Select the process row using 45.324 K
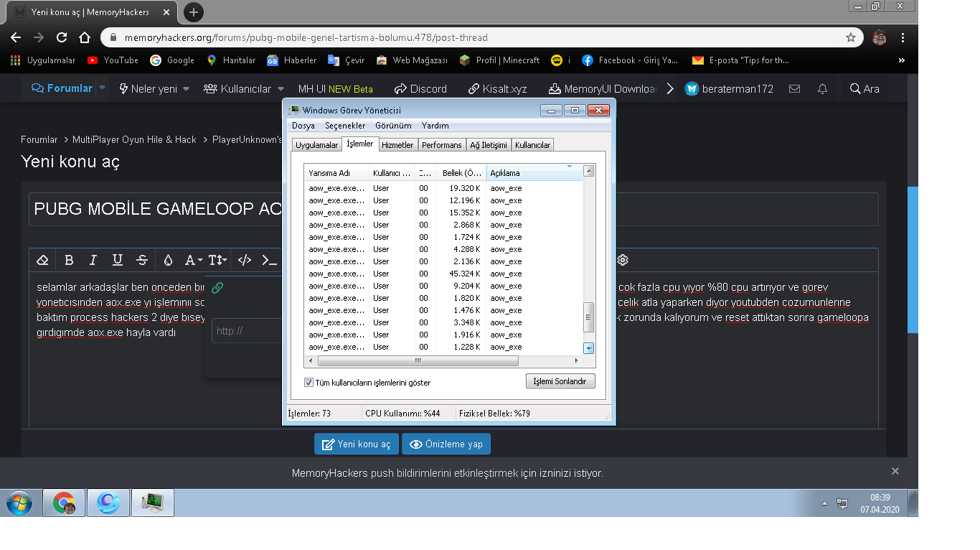Screen dimensions: 980x550 (x=443, y=274)
